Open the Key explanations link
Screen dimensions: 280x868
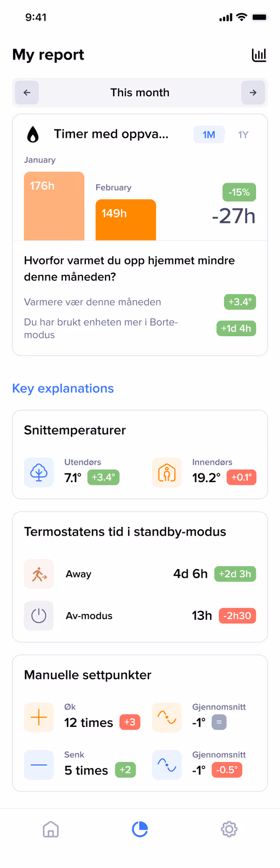63,389
